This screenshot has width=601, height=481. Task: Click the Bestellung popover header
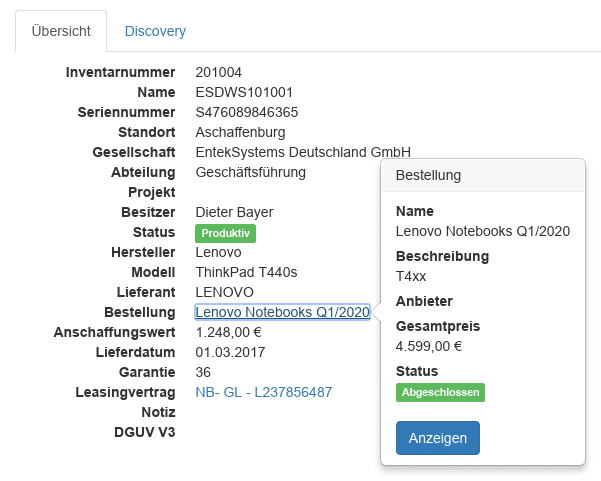tap(482, 175)
